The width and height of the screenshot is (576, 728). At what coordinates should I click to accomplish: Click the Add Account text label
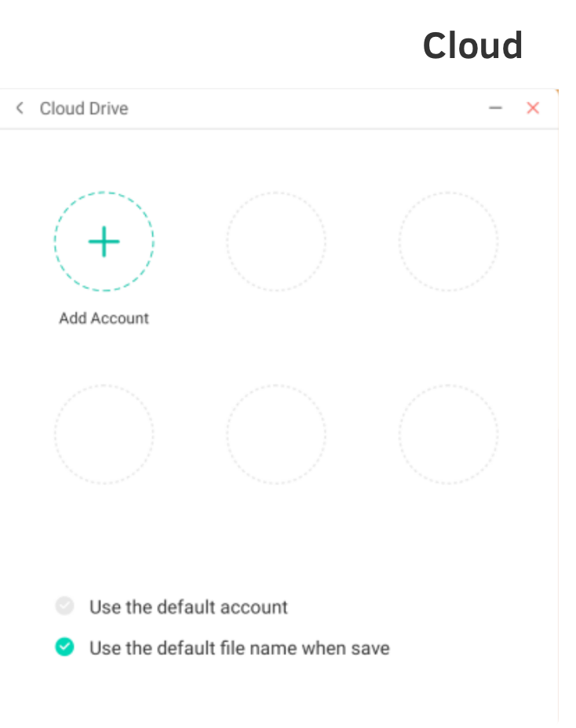click(104, 318)
